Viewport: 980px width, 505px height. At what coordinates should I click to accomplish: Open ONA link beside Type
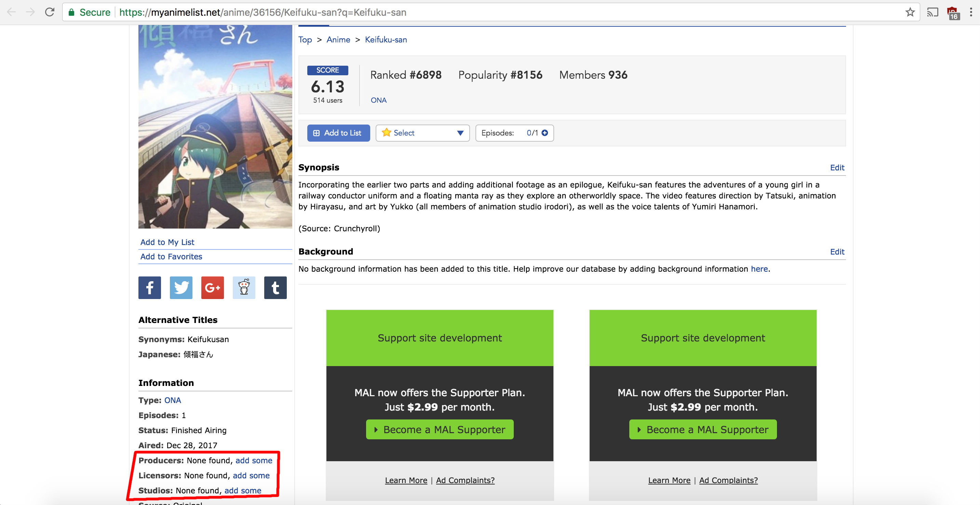click(173, 400)
